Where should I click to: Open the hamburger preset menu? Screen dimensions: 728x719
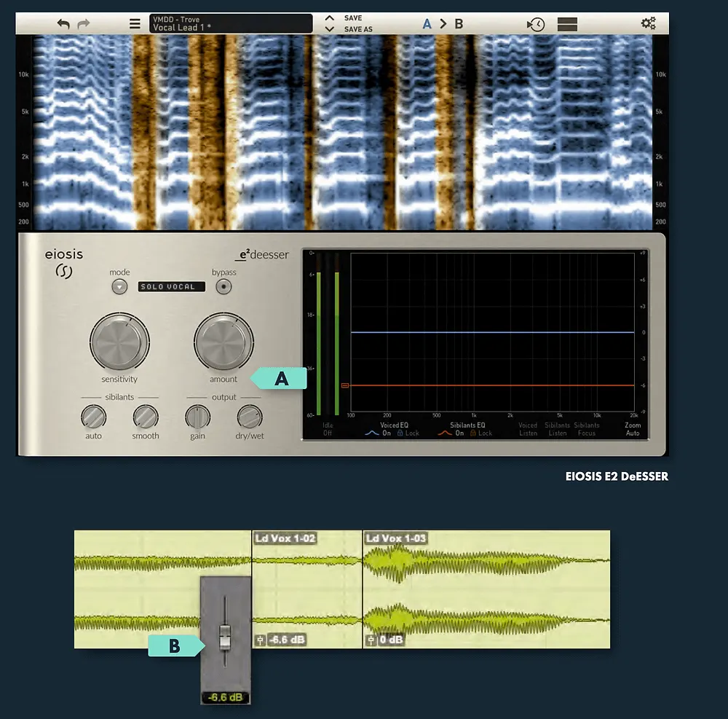135,24
